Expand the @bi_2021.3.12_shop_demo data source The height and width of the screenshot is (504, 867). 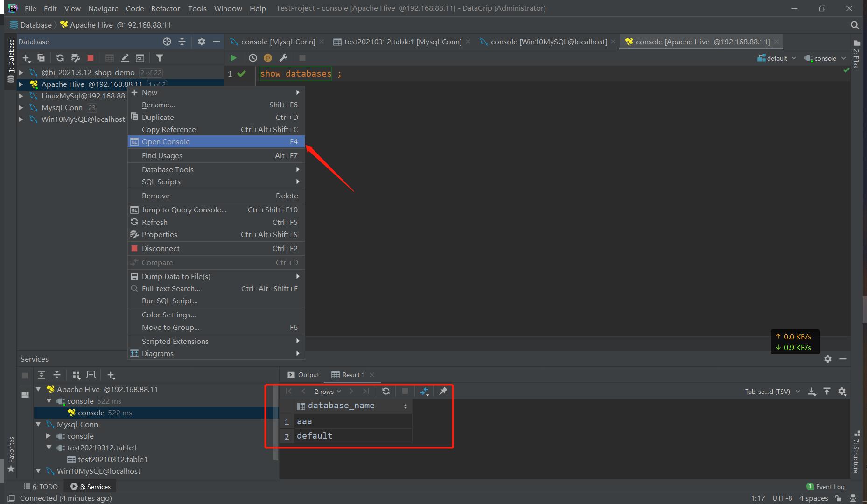pos(21,73)
